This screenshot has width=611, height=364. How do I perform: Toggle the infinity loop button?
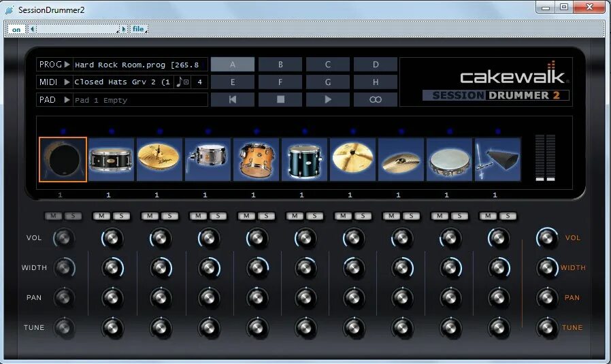pyautogui.click(x=376, y=100)
